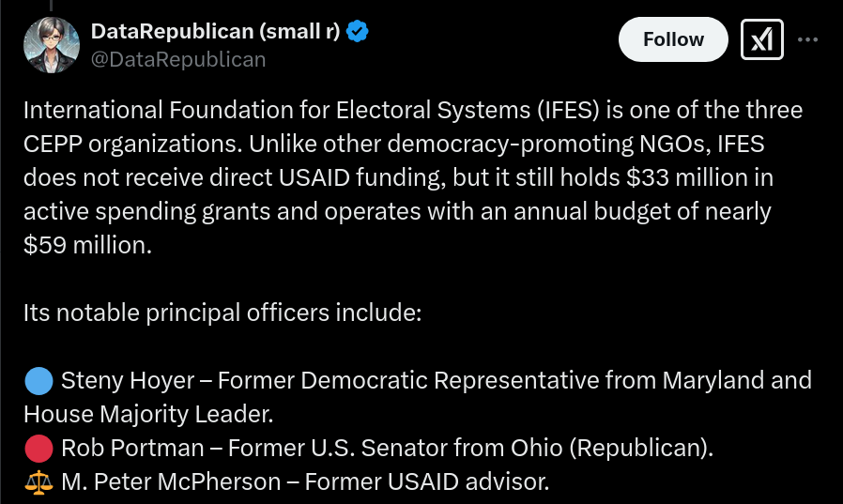Click the '$59 million.' text
This screenshot has width=843, height=504.
[x=87, y=245]
